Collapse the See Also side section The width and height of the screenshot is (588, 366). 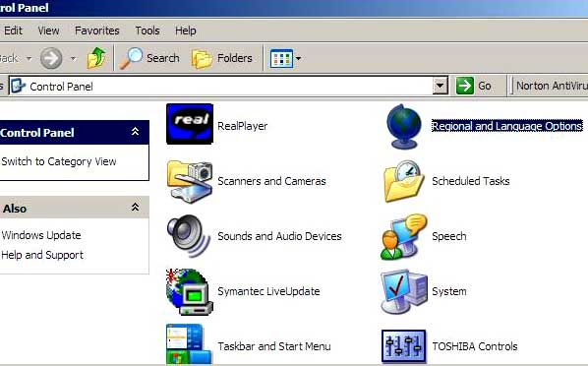tap(135, 208)
